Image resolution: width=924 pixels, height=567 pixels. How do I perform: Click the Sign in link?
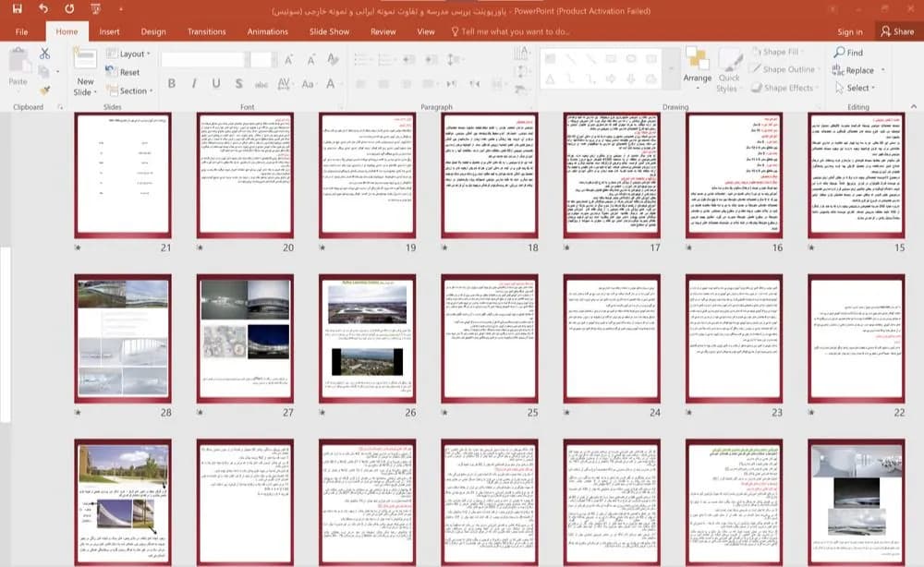pos(850,31)
